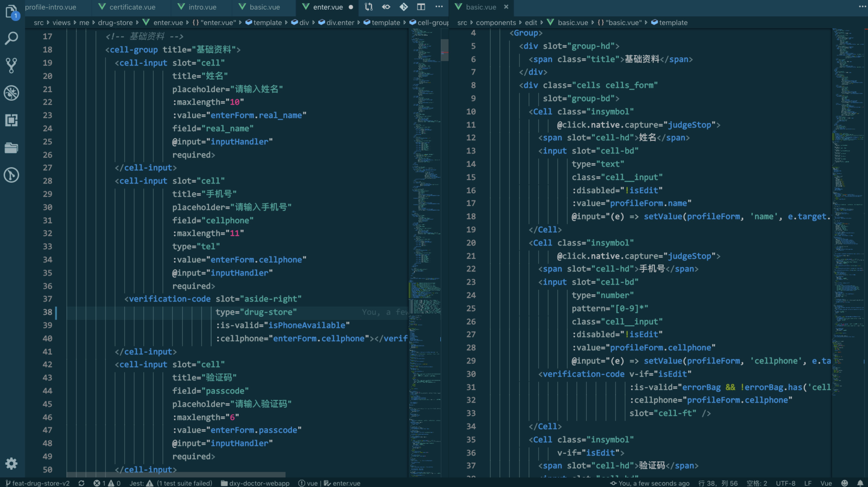Open the Manage settings gear

[11, 464]
